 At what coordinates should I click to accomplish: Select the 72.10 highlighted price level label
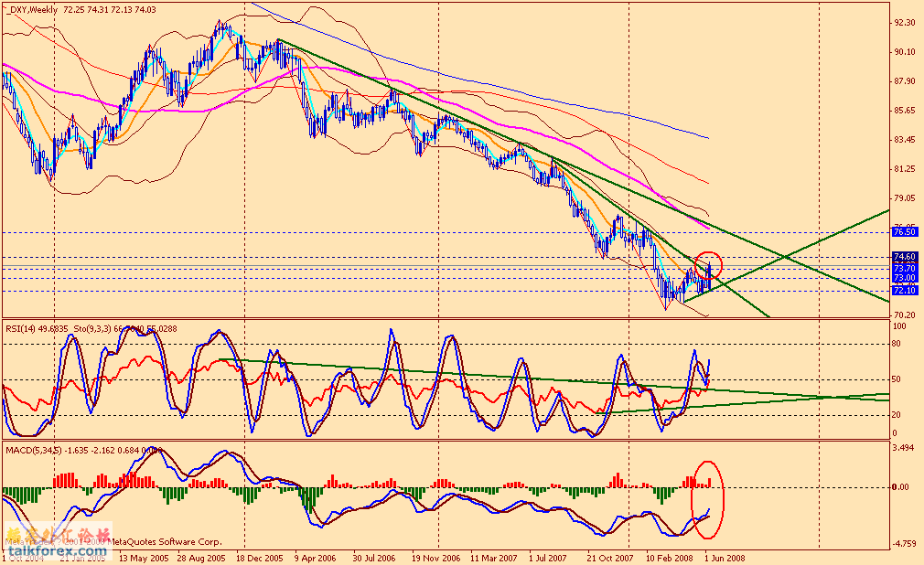click(905, 291)
